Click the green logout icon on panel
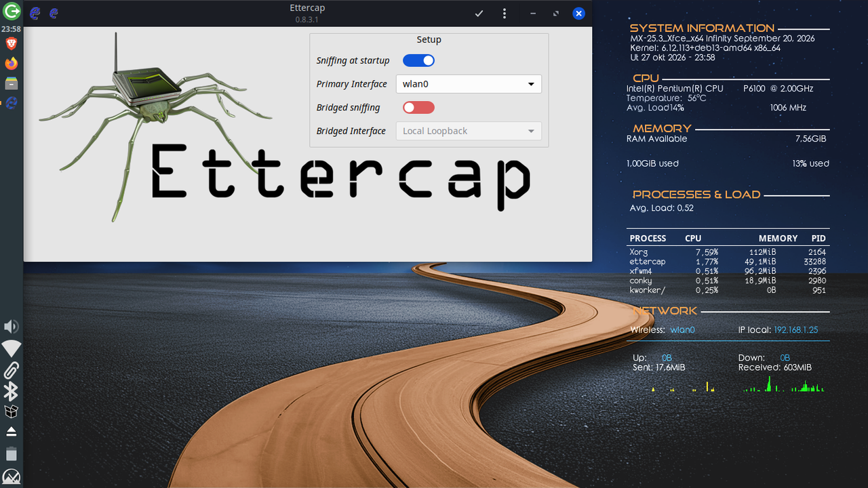This screenshot has width=868, height=488. pyautogui.click(x=12, y=11)
